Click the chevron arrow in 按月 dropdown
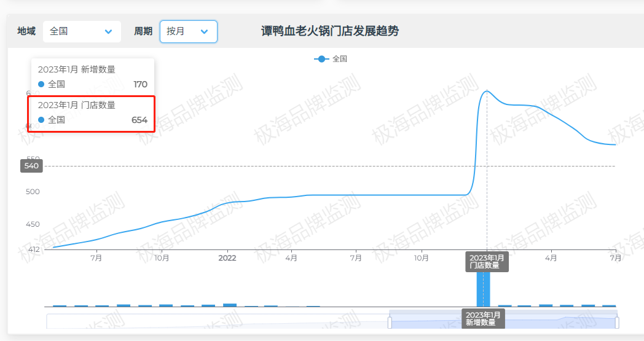 click(205, 31)
